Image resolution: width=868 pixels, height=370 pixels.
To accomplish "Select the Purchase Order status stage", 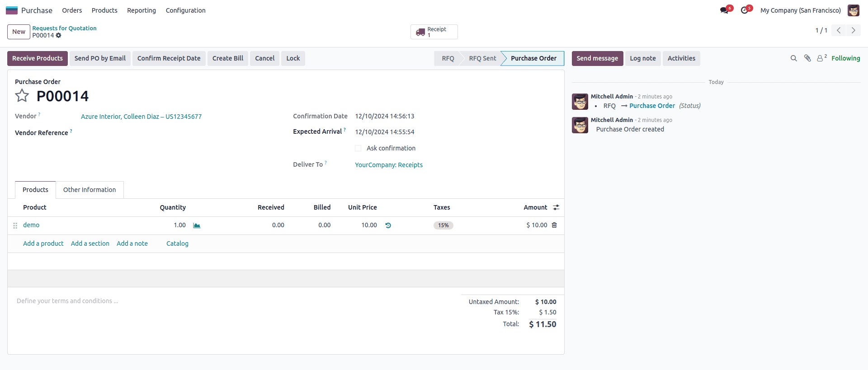I will [x=533, y=58].
